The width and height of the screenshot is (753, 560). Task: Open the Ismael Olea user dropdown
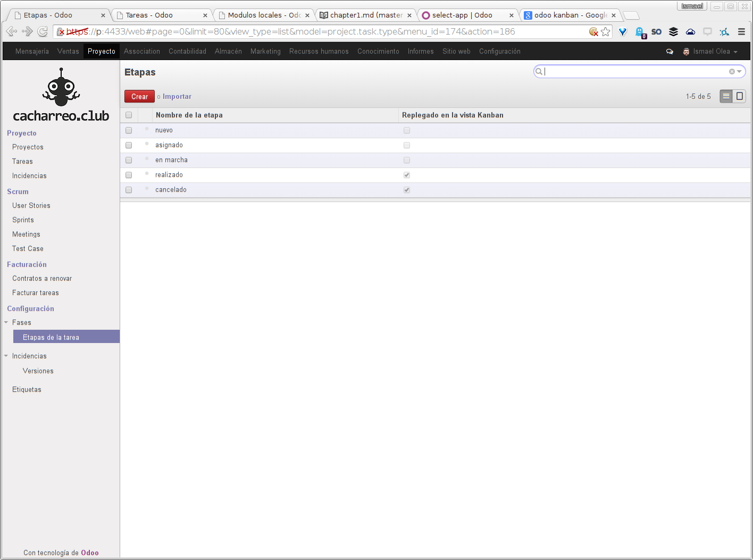(x=711, y=52)
